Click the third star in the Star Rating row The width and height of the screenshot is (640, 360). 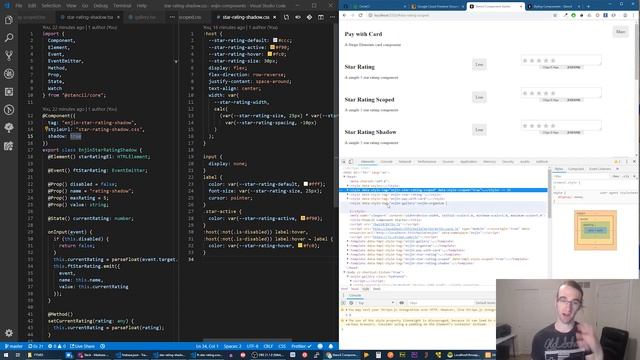(539, 60)
